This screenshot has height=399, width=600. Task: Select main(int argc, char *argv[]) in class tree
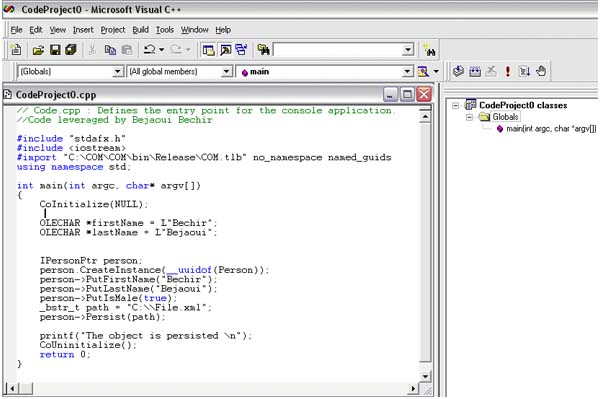(x=551, y=129)
